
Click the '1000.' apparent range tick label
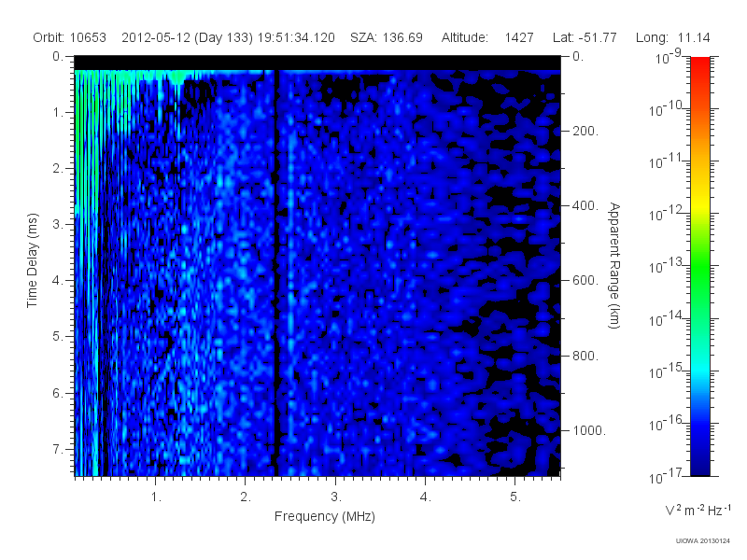pos(589,430)
